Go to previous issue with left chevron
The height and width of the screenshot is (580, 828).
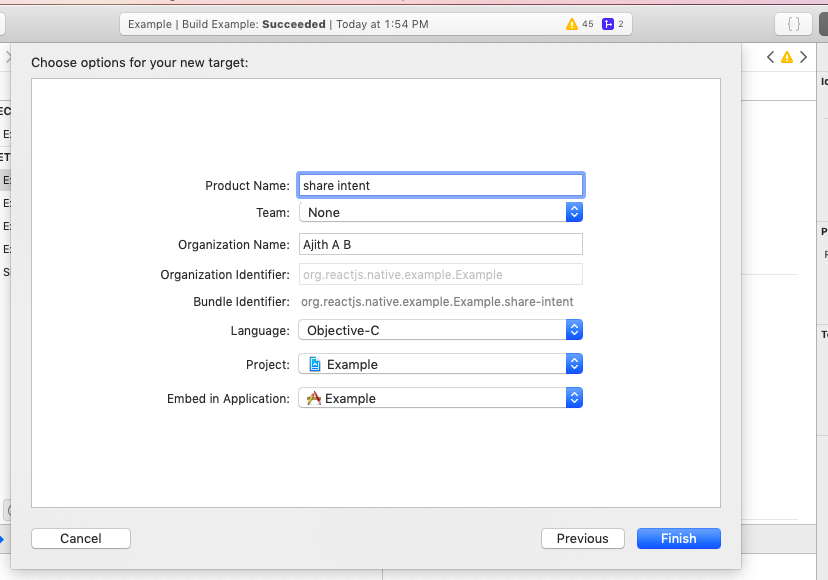[x=771, y=58]
